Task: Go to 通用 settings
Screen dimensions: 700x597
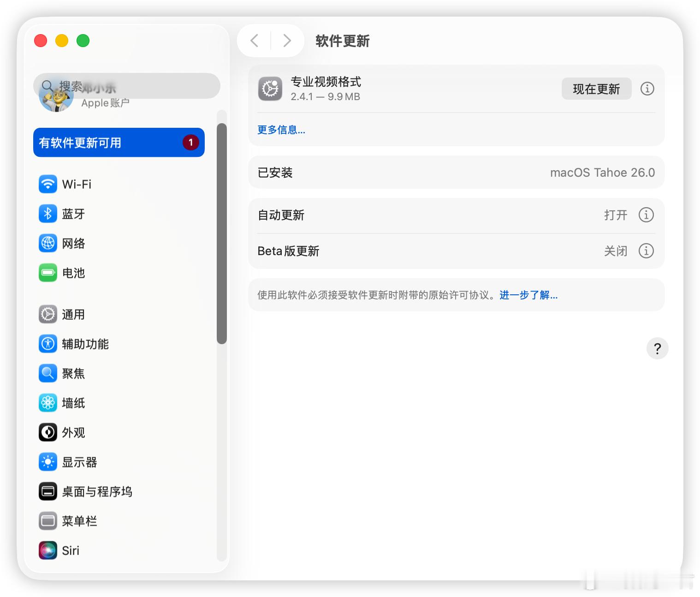Action: [119, 314]
